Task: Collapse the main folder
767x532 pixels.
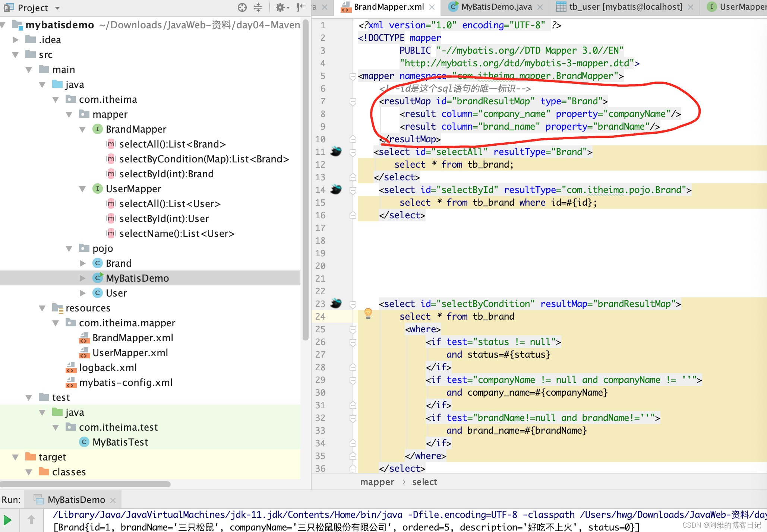Action: coord(29,70)
